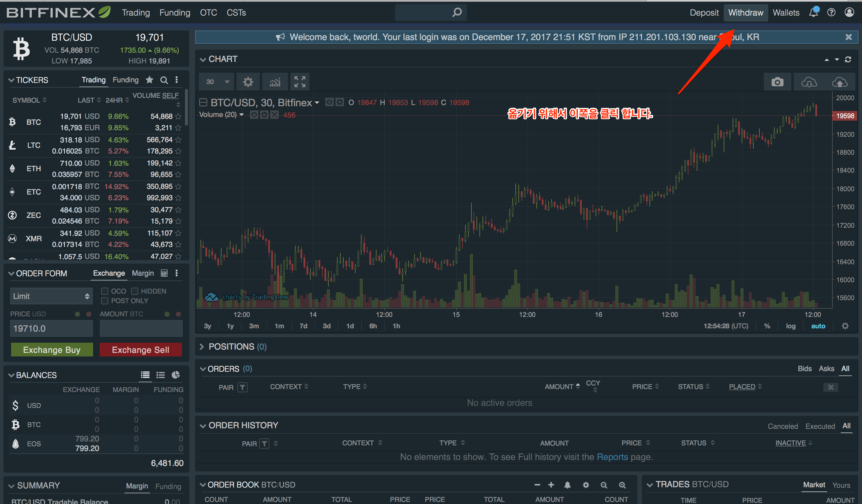Image resolution: width=862 pixels, height=504 pixels.
Task: Toggle chart fullscreen mode icon
Action: (300, 82)
